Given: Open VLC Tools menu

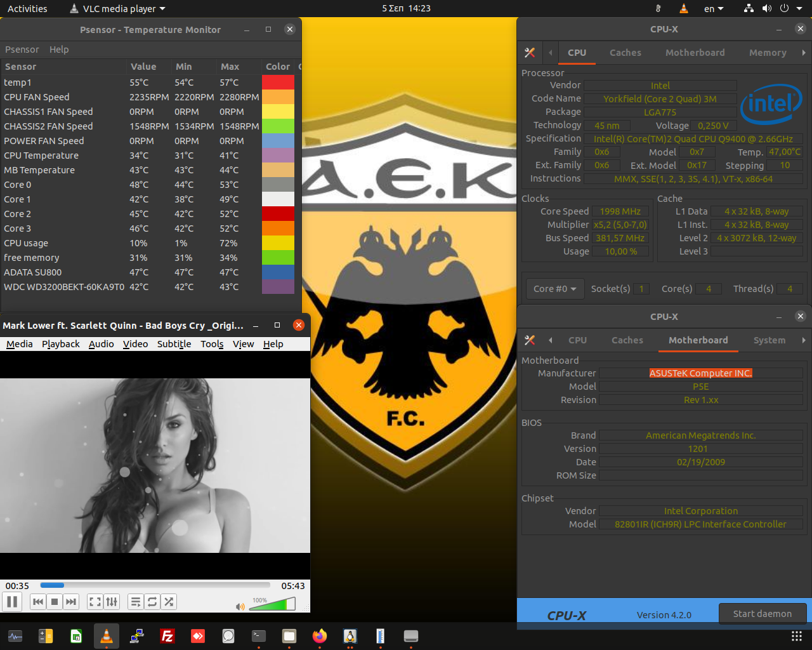Looking at the screenshot, I should 212,344.
